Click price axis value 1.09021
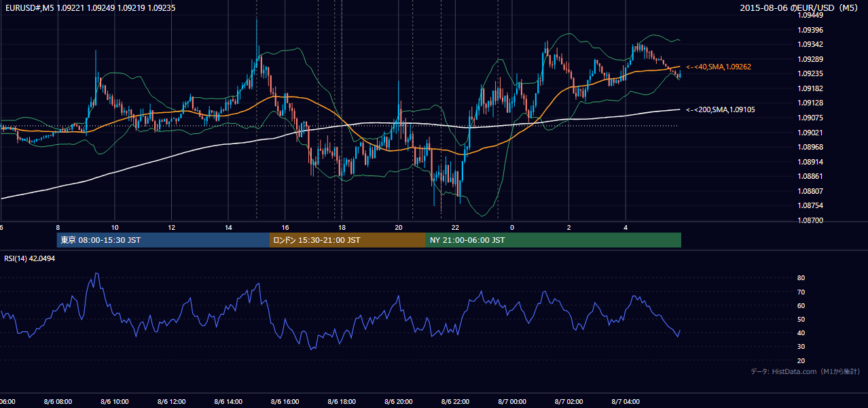The height and width of the screenshot is (408, 868). point(810,133)
